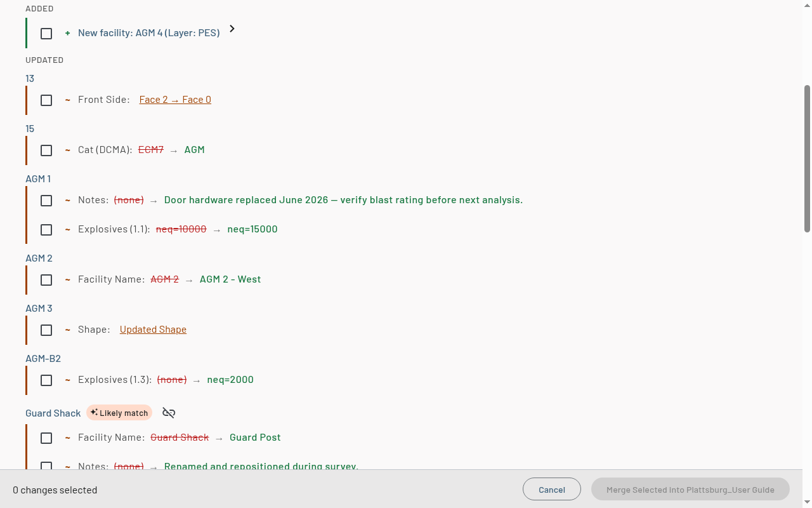Click the Likely match badge

tap(119, 413)
